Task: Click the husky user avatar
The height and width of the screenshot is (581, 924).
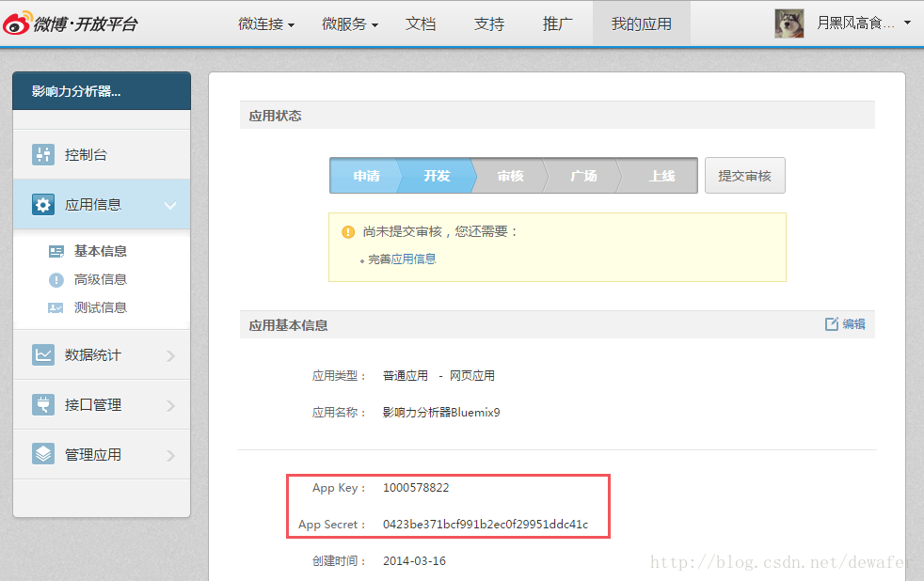Action: click(789, 24)
